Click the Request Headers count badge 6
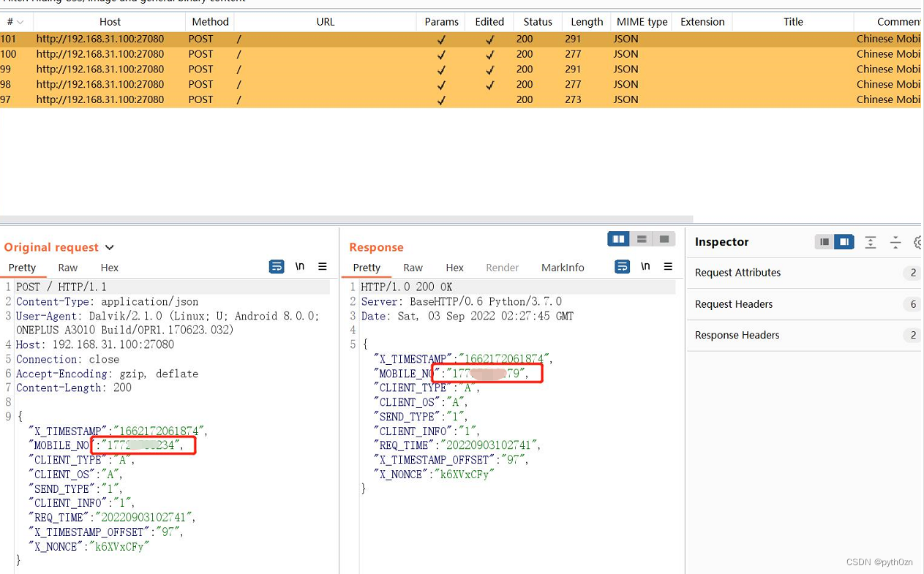Screen dimensions: 924x574 coord(912,304)
